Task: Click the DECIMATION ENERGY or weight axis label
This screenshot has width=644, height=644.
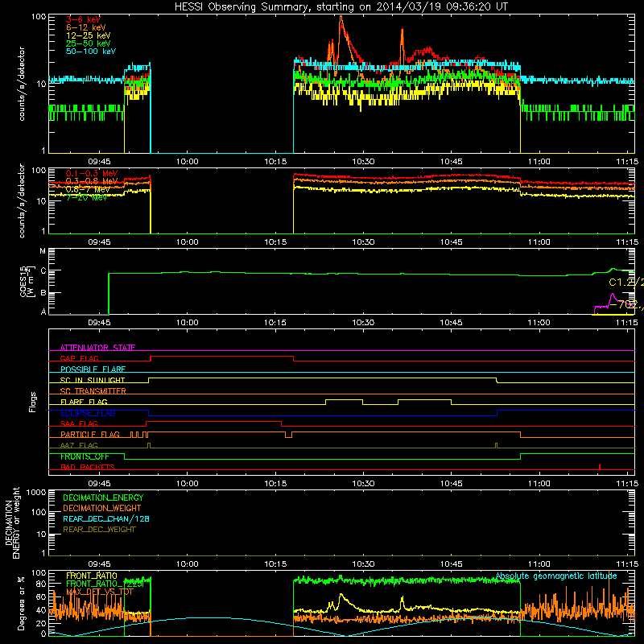Action: (12, 522)
